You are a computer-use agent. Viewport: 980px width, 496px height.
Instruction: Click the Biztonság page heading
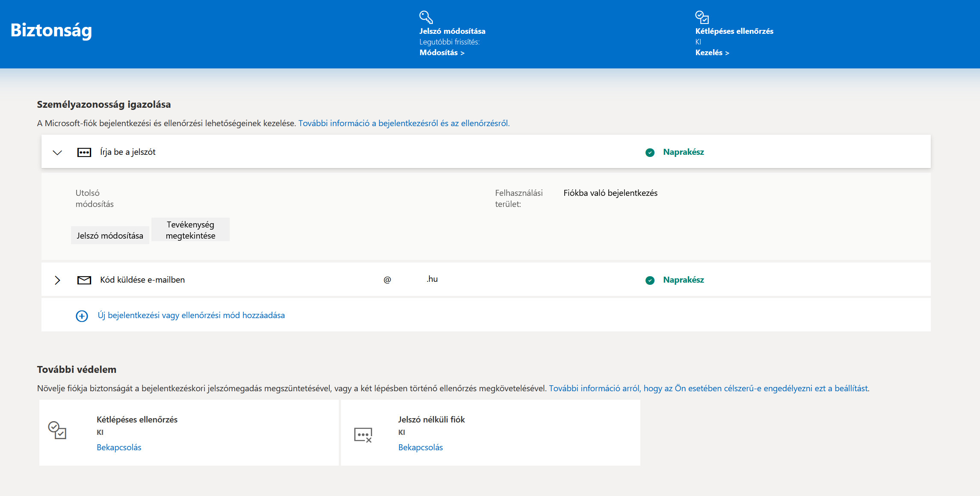(51, 30)
